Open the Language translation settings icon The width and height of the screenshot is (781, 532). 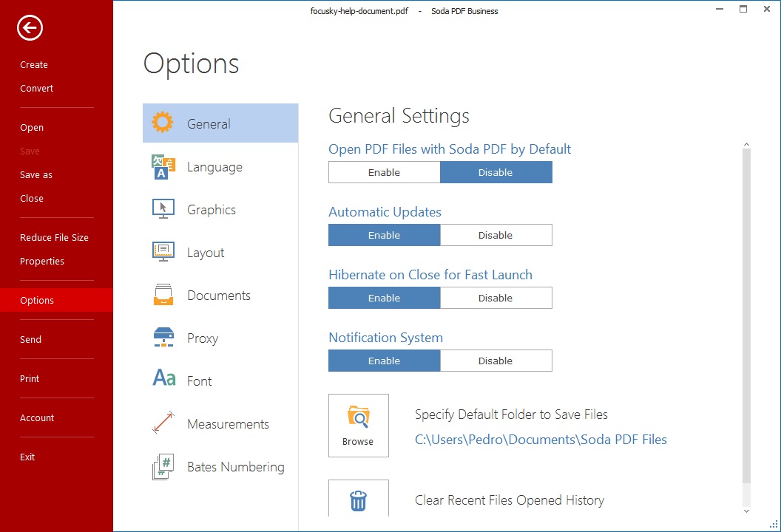tap(163, 166)
